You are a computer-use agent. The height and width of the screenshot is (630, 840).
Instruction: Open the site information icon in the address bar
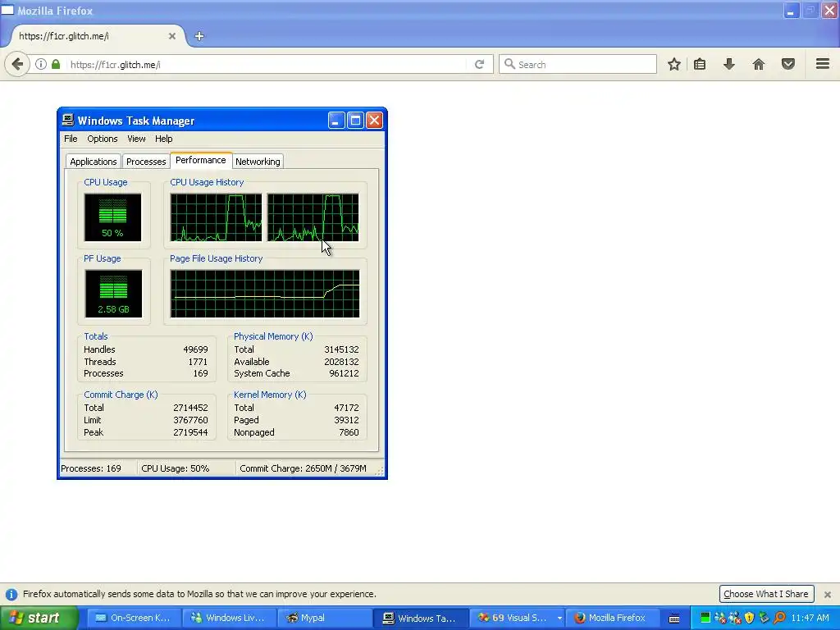click(x=41, y=64)
